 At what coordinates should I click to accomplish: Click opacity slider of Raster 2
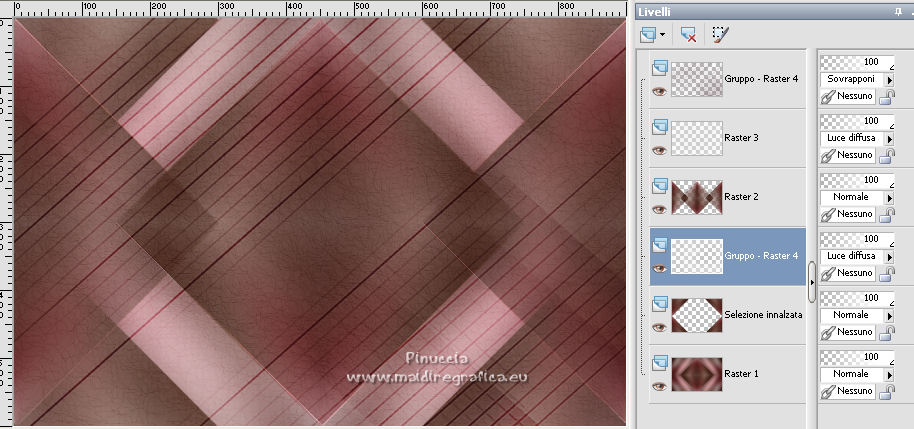click(x=857, y=180)
